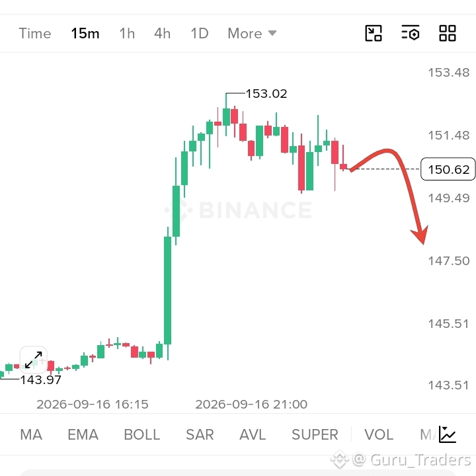
Task: Toggle the BOLL indicator
Action: [141, 434]
